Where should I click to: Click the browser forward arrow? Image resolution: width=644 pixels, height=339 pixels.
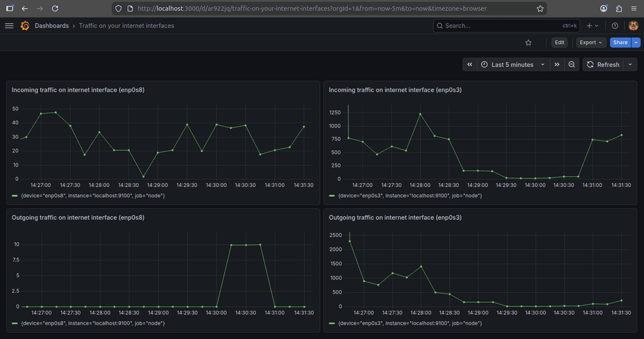click(x=40, y=8)
